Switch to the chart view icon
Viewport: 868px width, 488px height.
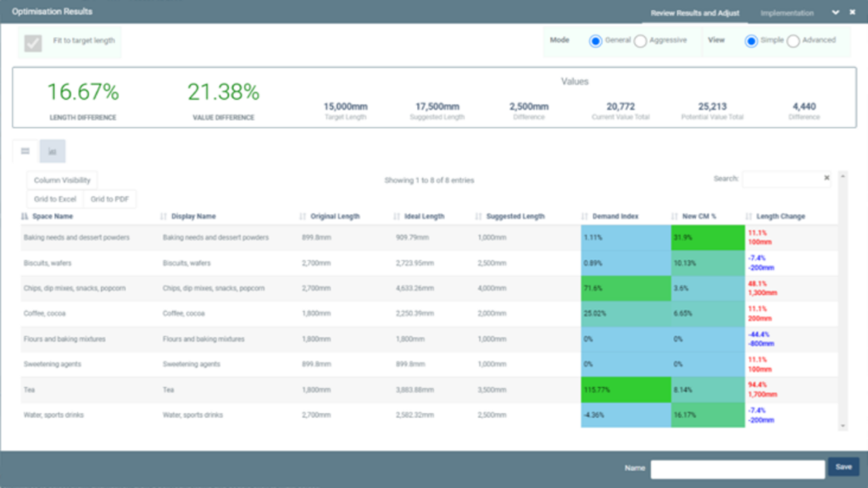point(53,151)
